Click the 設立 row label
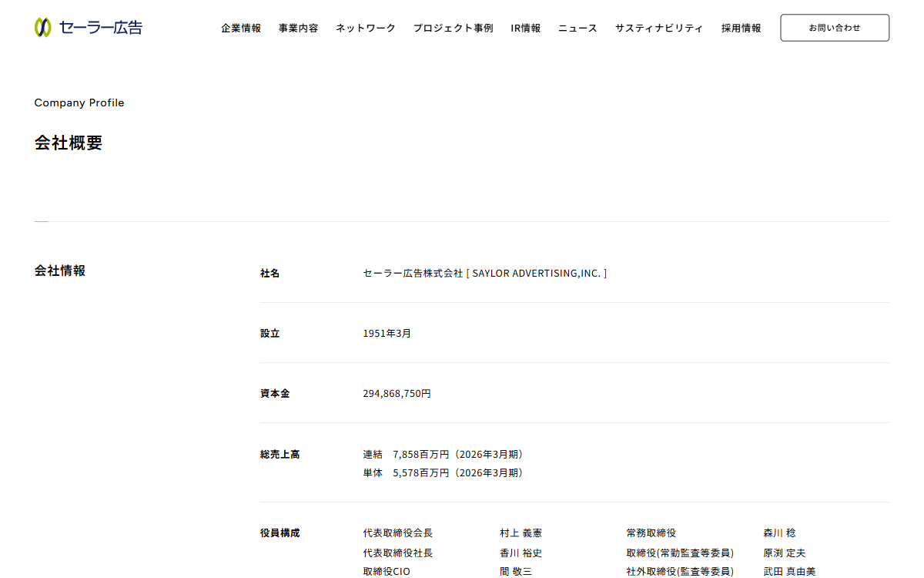 click(270, 334)
